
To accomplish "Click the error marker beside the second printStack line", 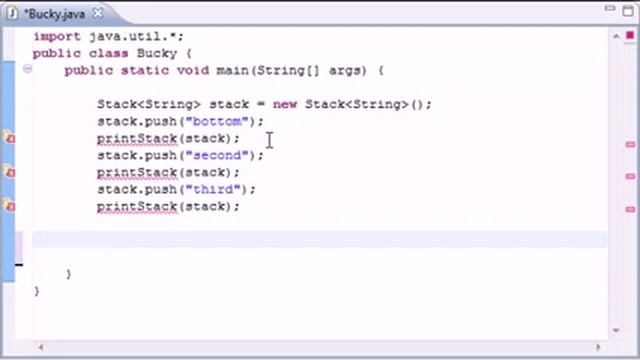I will point(9,171).
